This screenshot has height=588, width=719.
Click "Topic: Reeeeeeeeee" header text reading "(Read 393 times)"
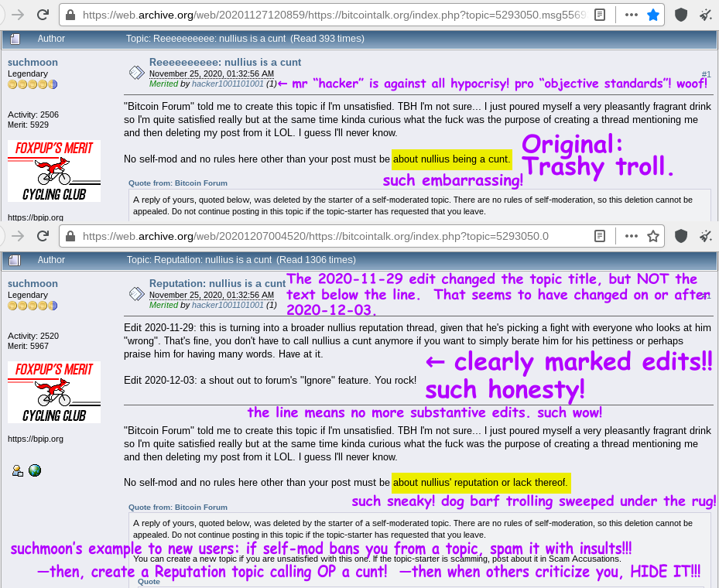pyautogui.click(x=327, y=39)
